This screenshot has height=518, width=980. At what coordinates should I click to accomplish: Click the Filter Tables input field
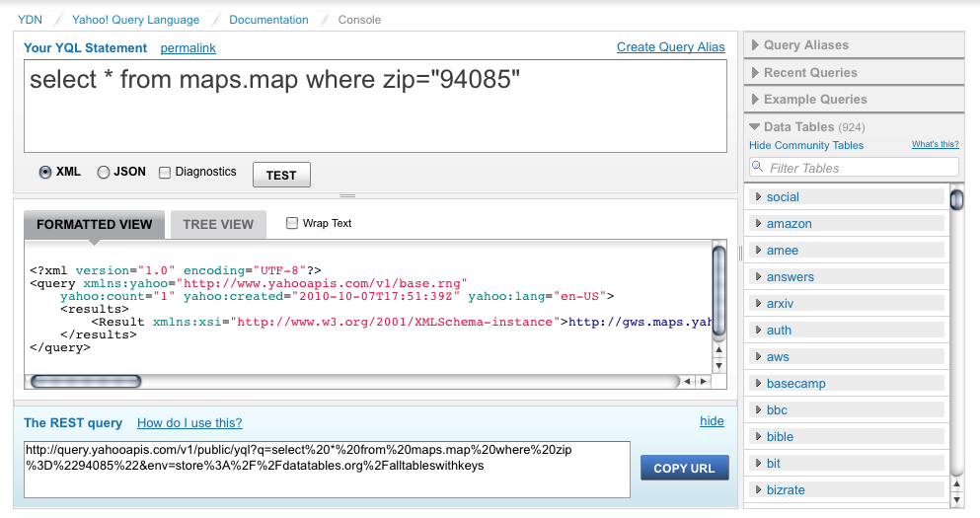pos(859,168)
